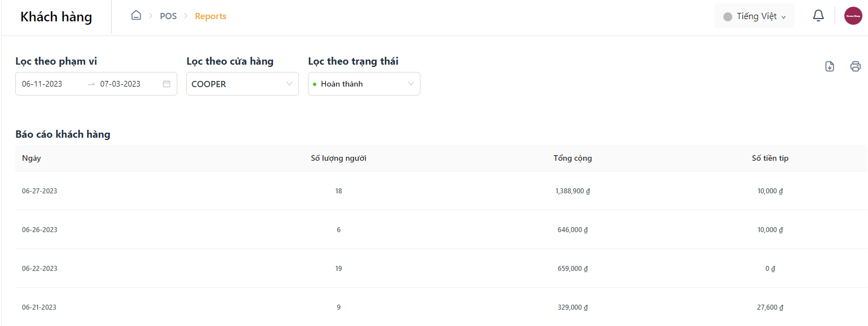Select the 06-27-2023 report row
The height and width of the screenshot is (326, 868).
click(x=441, y=191)
